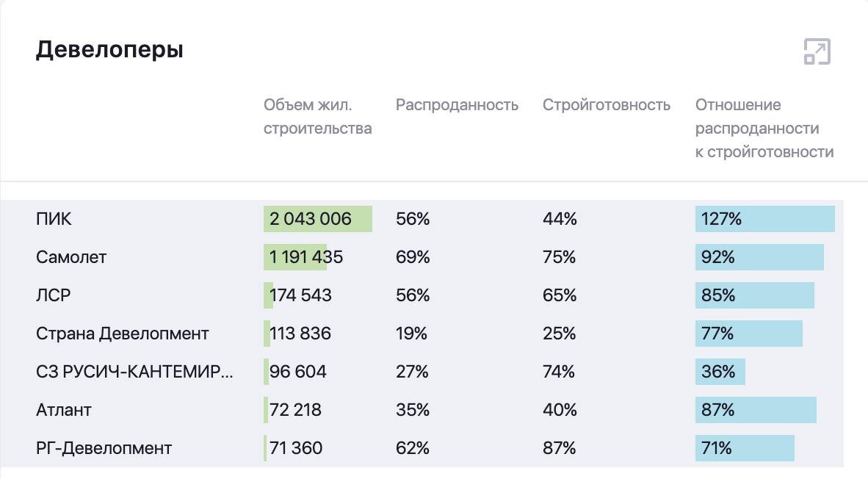
Task: Click the 87% ratio bar for Атлант
Action: point(755,410)
